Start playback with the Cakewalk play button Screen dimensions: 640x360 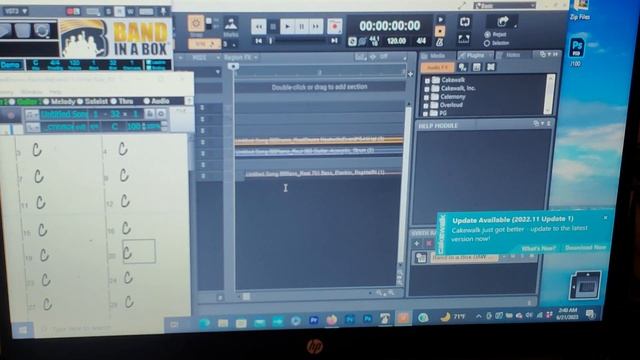click(x=287, y=27)
